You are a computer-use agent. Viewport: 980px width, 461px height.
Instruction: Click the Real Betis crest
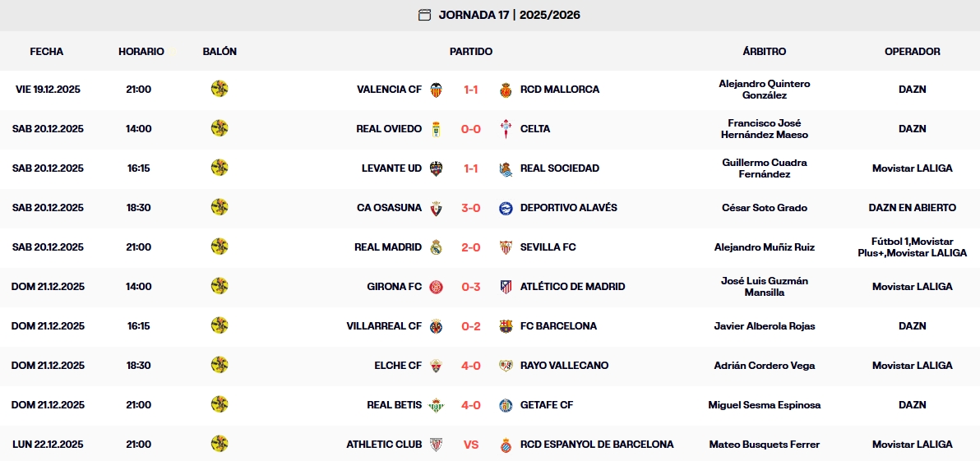(x=436, y=405)
